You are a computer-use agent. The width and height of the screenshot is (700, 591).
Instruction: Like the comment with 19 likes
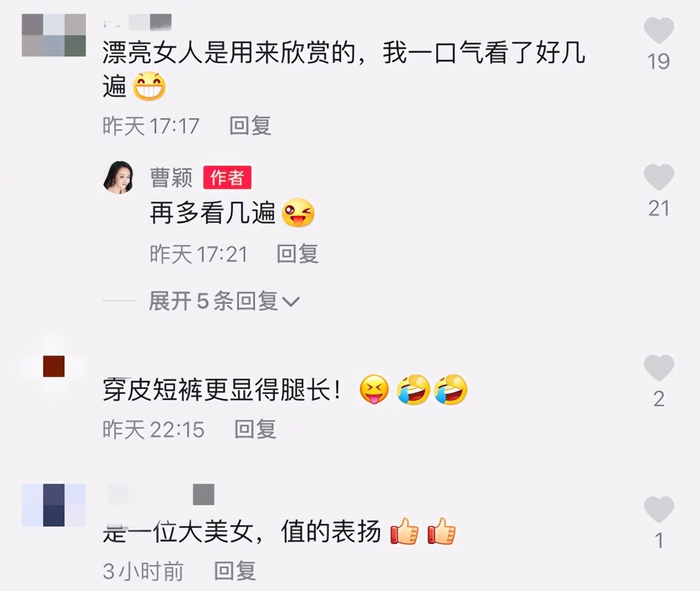tap(659, 30)
